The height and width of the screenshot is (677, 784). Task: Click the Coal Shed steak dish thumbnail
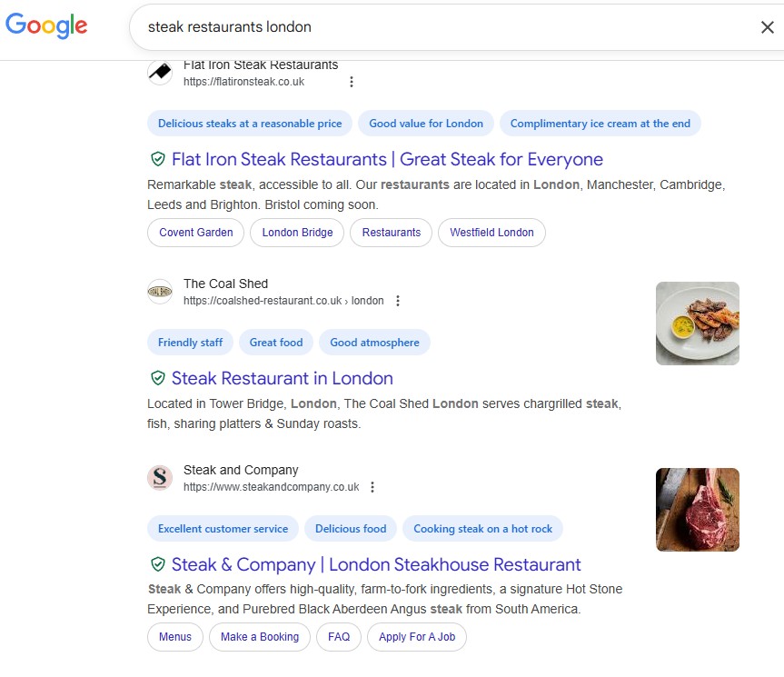point(698,324)
